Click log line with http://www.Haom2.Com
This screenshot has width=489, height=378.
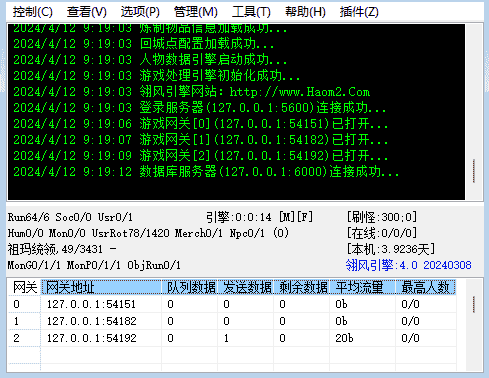click(192, 92)
